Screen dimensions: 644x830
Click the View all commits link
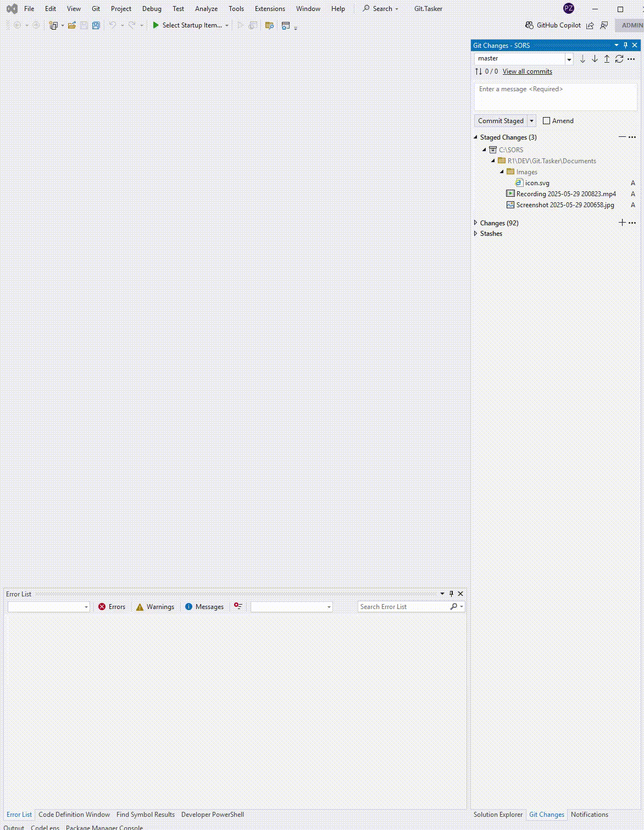(527, 71)
